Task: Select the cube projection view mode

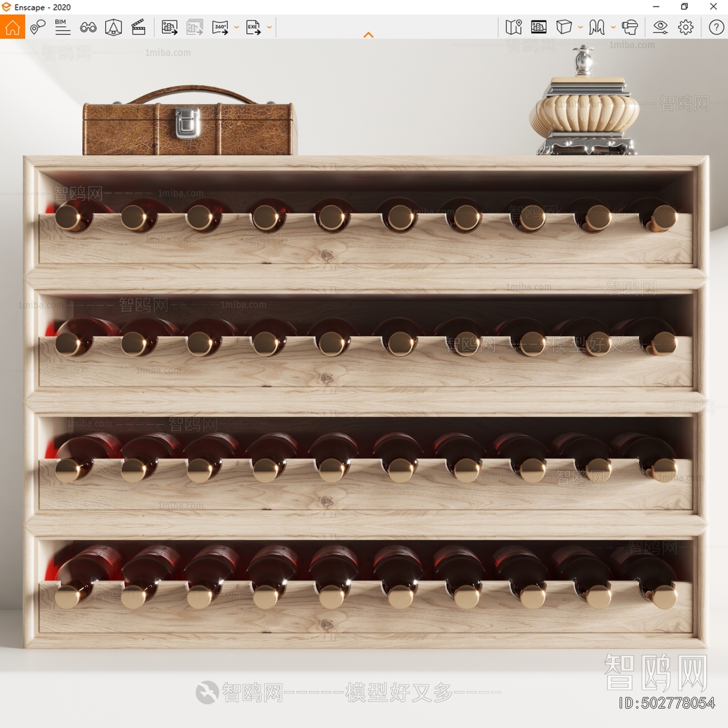Action: 564,27
